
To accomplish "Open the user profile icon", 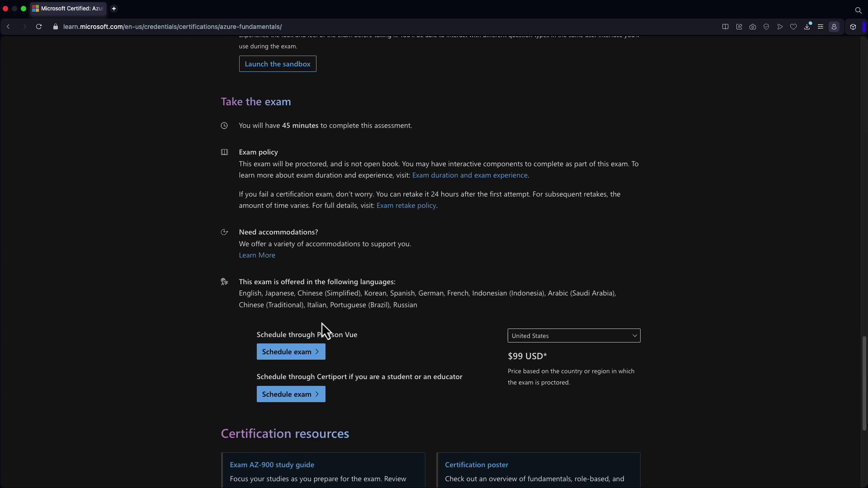I will pos(834,27).
